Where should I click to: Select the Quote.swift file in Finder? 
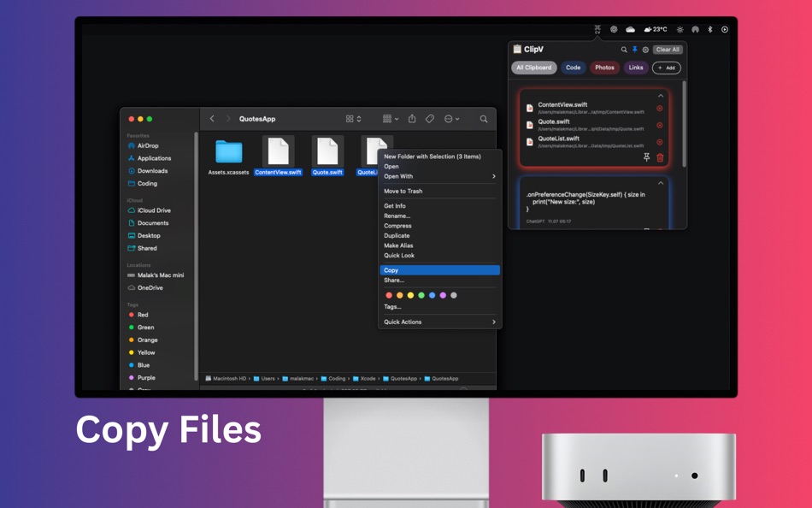click(327, 156)
